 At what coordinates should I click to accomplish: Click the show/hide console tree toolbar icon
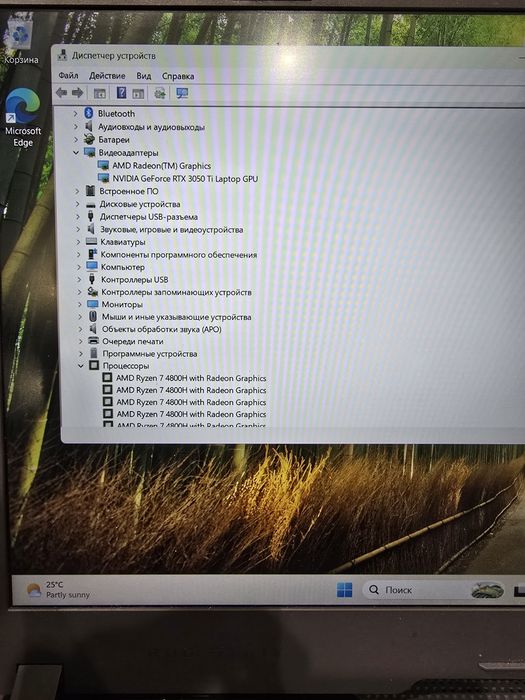click(x=100, y=93)
